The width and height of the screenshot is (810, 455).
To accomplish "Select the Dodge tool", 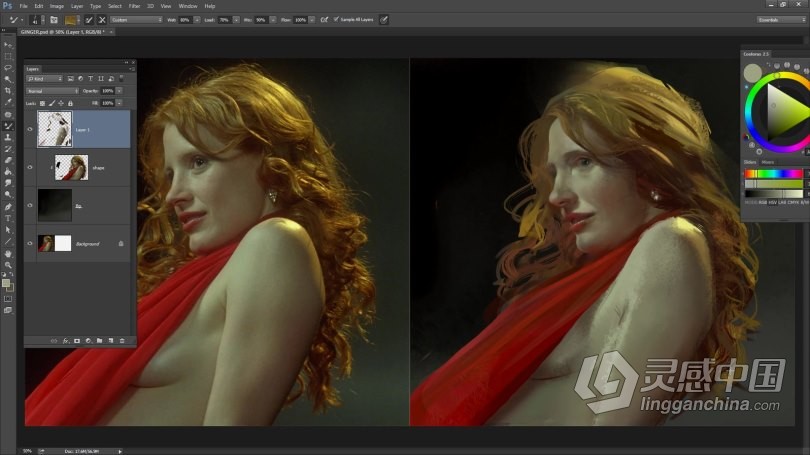I will click(8, 195).
